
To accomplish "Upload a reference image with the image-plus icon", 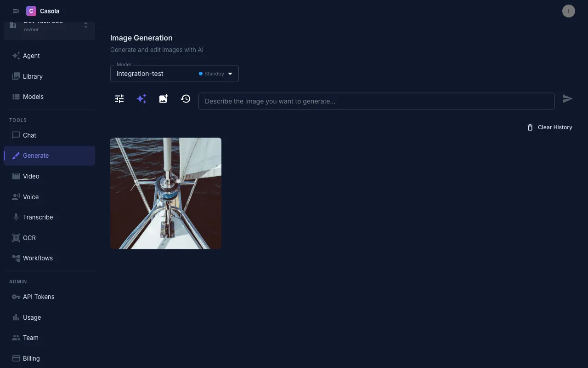I will point(163,98).
